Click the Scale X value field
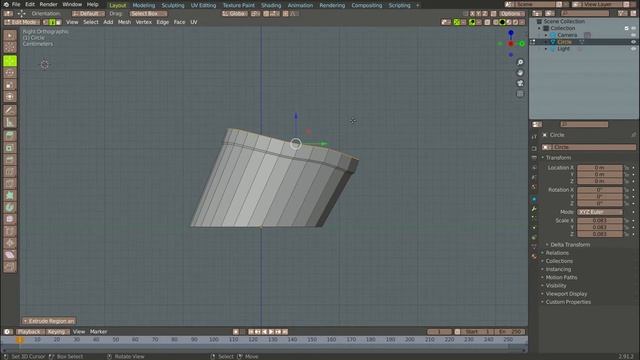Viewport: 640px width, 360px height. point(600,220)
